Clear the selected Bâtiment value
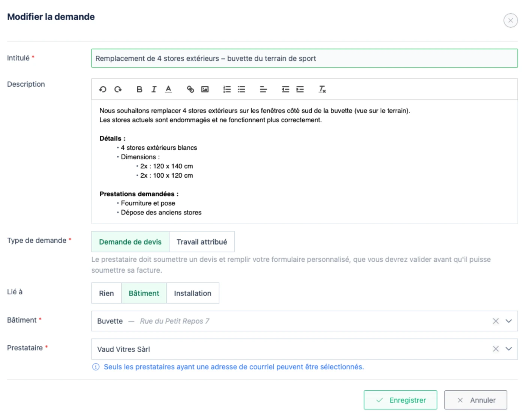Image resolution: width=525 pixels, height=420 pixels. click(496, 321)
